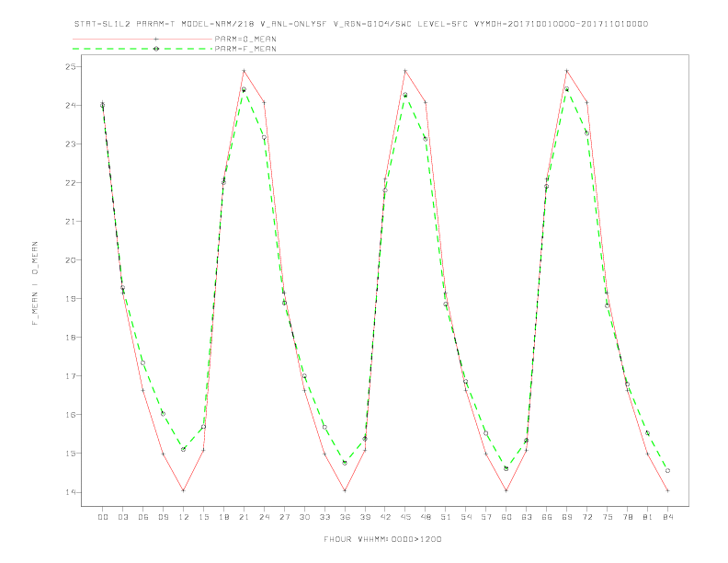The width and height of the screenshot is (728, 563).
Task: Click the red solid legend line sample
Action: (x=142, y=39)
